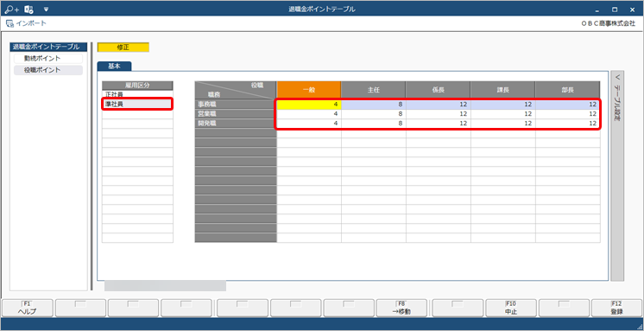The image size is (644, 331).
Task: Click the 退職金ポイントテーブル panel header
Action: coord(48,47)
